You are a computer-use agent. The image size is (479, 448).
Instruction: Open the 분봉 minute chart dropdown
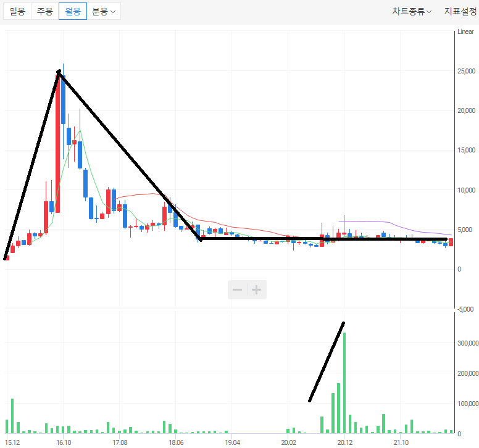tap(104, 11)
